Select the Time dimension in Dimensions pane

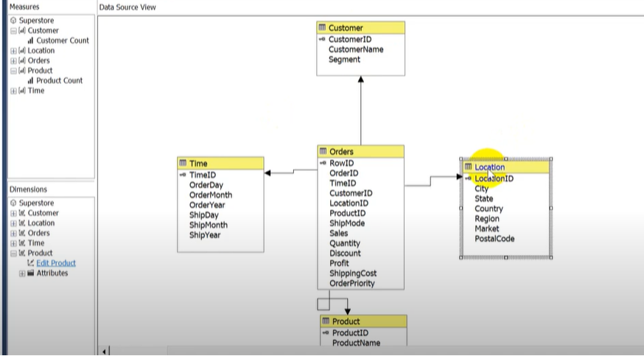pos(35,242)
